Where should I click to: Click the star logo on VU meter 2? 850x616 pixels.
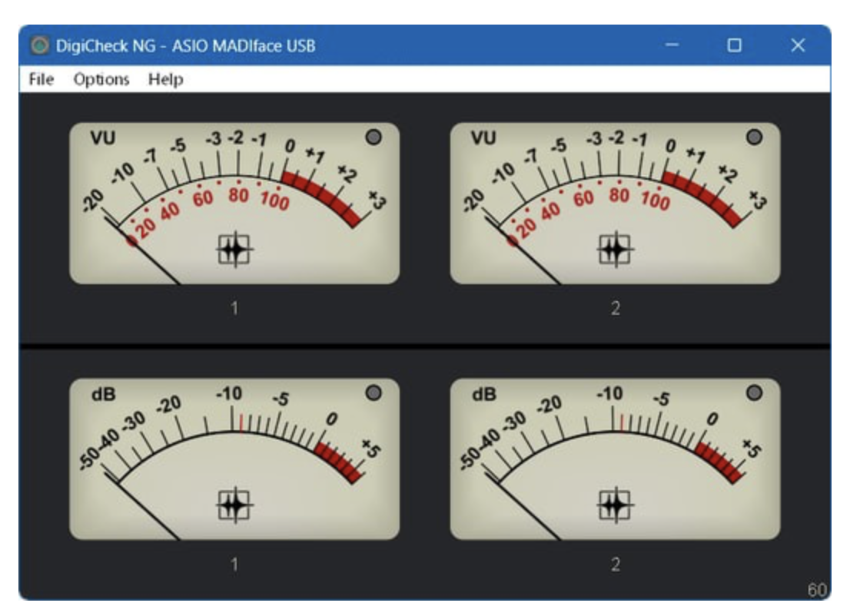click(x=615, y=249)
